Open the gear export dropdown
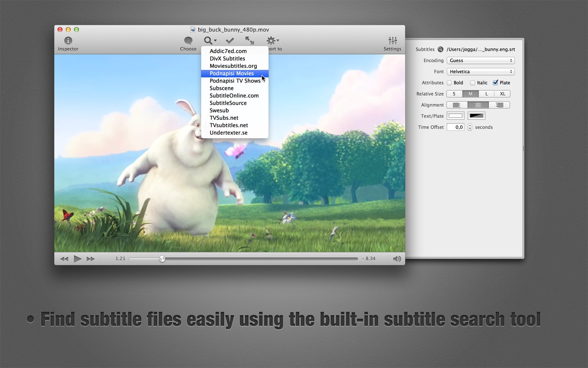This screenshot has height=368, width=588. [272, 40]
